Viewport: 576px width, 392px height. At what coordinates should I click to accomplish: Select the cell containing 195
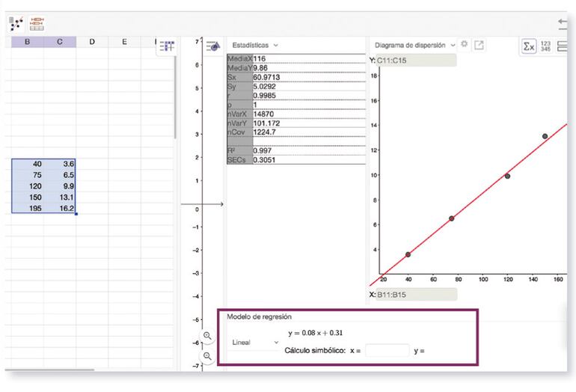pyautogui.click(x=28, y=208)
